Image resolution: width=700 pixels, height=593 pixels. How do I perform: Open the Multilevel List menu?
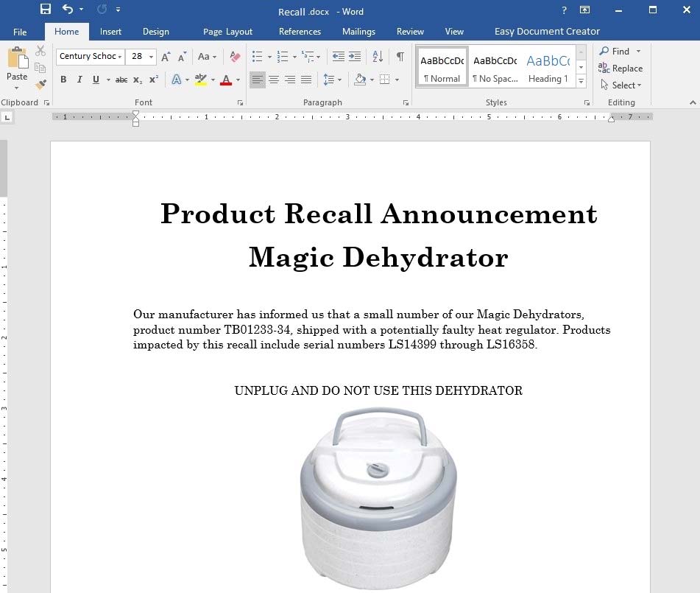point(311,57)
